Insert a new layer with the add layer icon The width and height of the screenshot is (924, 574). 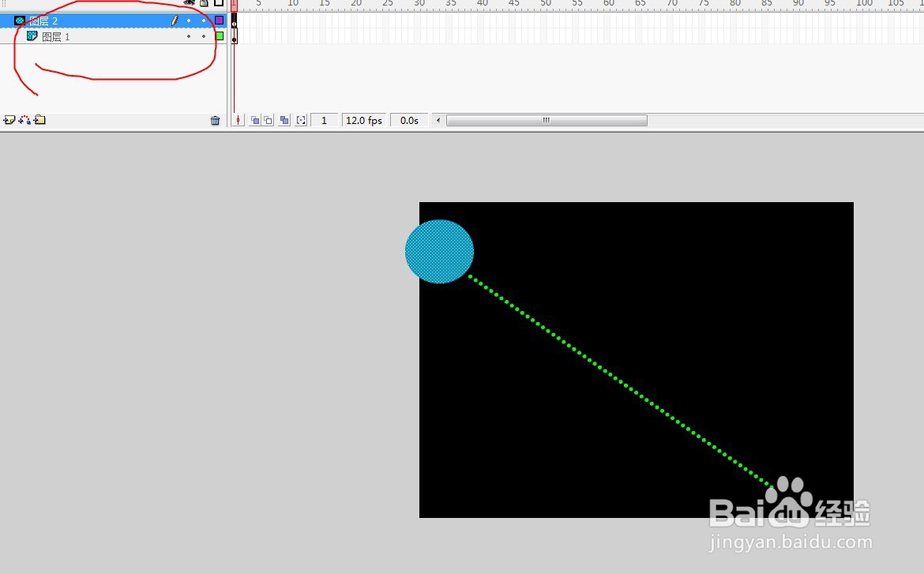pyautogui.click(x=9, y=120)
